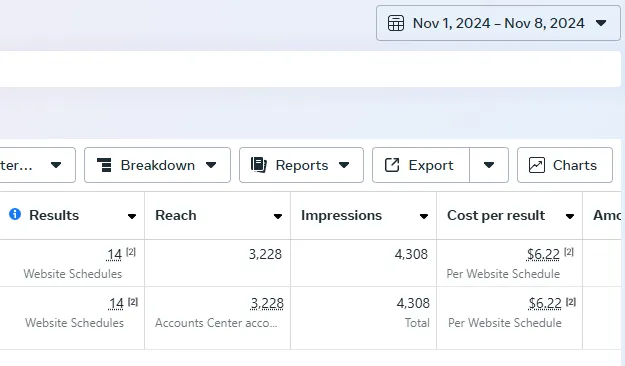Open the Results column options arrow
Screen dimensions: 625x366
[132, 216]
